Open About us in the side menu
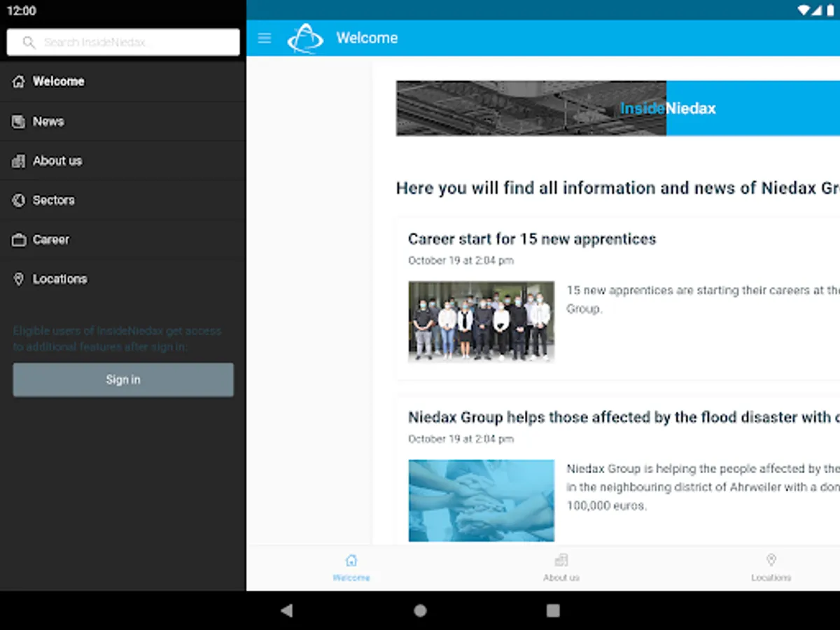This screenshot has width=840, height=630. pos(122,160)
